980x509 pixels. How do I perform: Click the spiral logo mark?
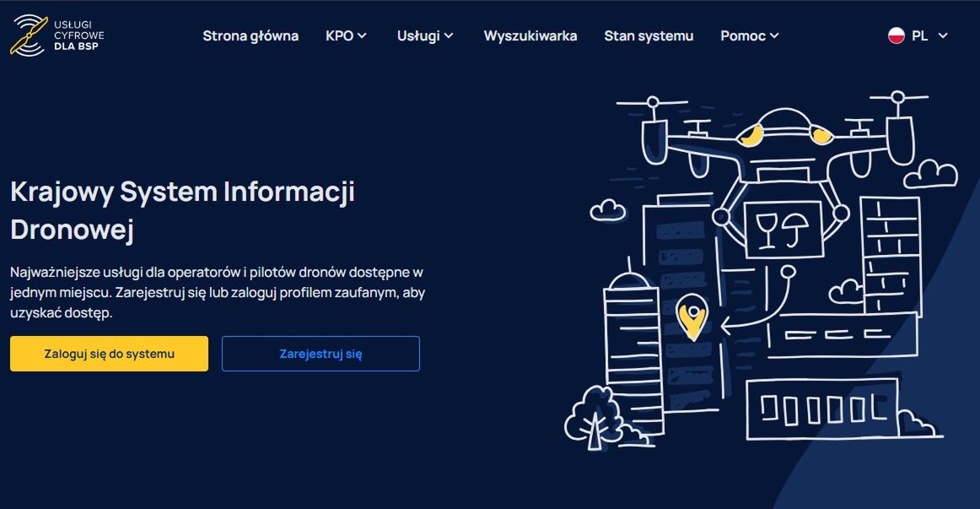click(28, 34)
